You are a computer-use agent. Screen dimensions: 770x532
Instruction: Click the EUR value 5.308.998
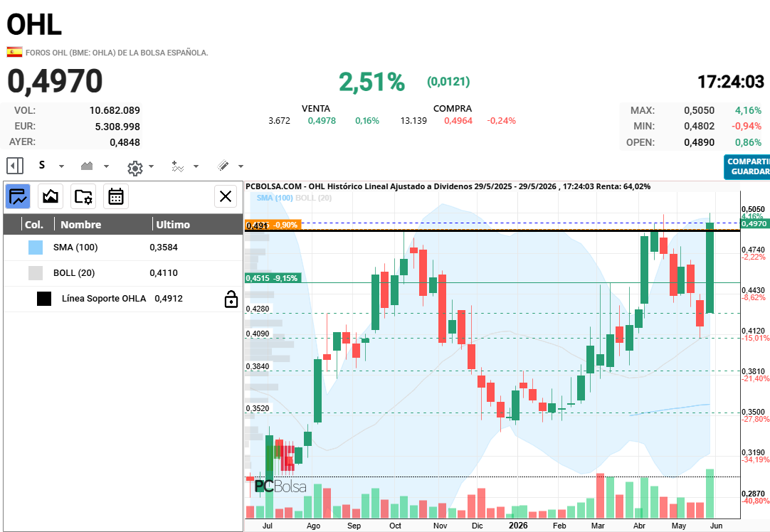pos(117,127)
